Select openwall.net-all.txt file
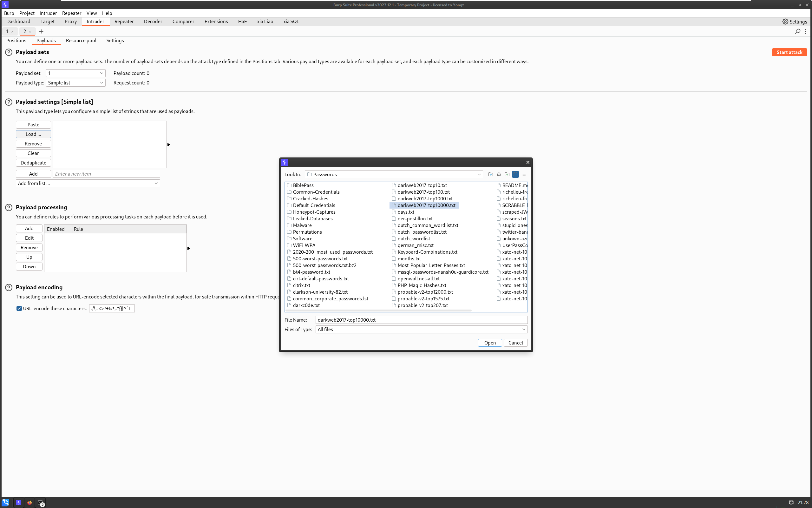812x508 pixels. tap(416, 278)
